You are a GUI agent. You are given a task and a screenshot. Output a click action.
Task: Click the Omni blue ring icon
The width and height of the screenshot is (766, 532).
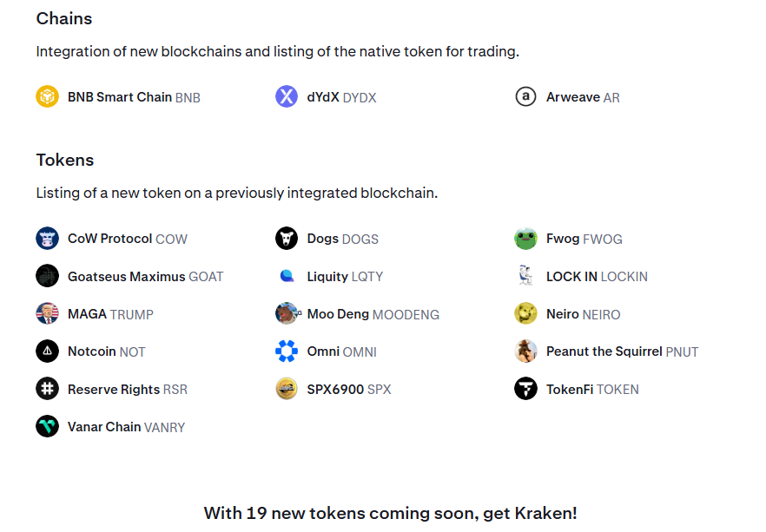(x=287, y=351)
